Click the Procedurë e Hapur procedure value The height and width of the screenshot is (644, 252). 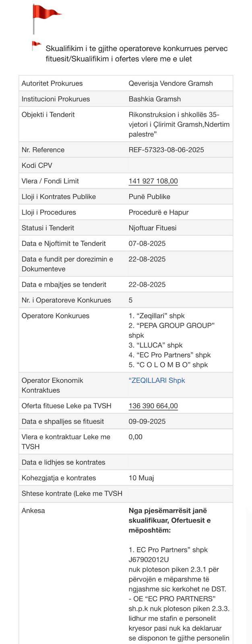click(x=159, y=213)
